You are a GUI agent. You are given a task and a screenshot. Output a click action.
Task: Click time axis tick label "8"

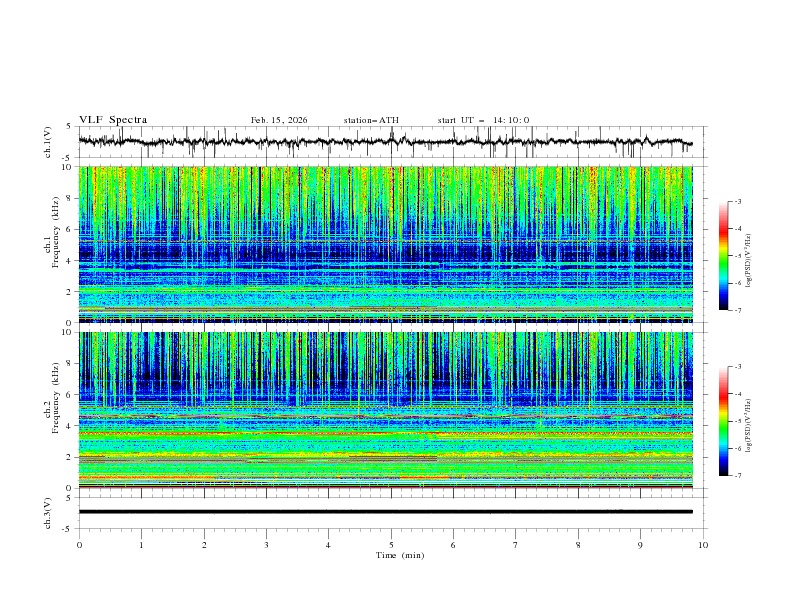(578, 545)
